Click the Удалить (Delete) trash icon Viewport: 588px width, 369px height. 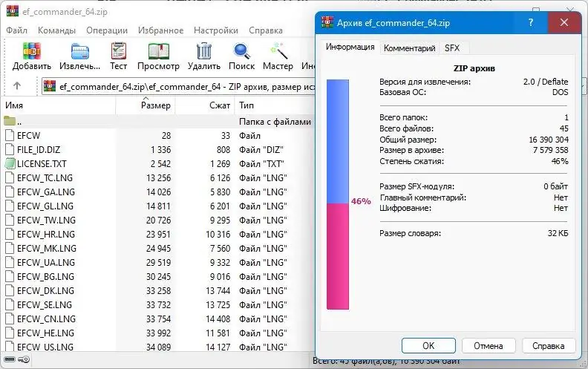point(204,51)
